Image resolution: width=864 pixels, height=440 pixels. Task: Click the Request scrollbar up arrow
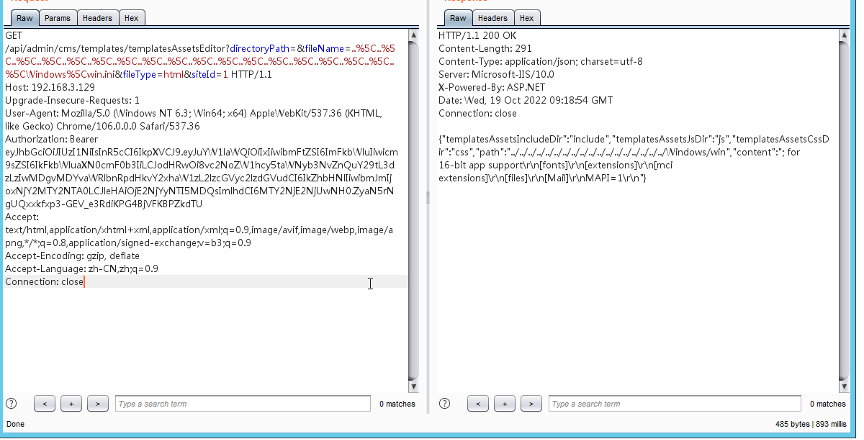coord(413,36)
